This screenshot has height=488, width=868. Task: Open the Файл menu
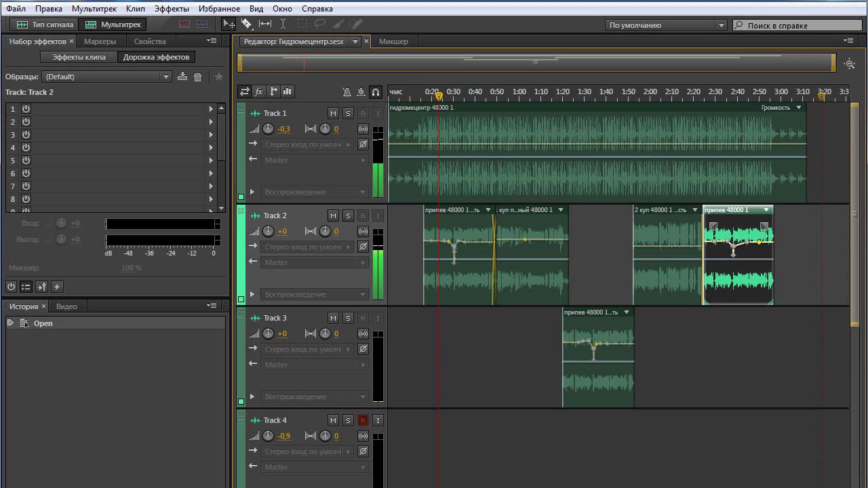(16, 9)
